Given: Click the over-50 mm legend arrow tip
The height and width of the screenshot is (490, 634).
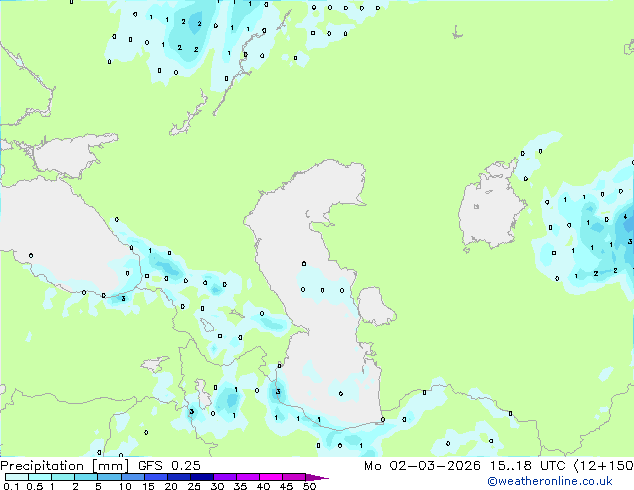Looking at the screenshot, I should tap(317, 477).
